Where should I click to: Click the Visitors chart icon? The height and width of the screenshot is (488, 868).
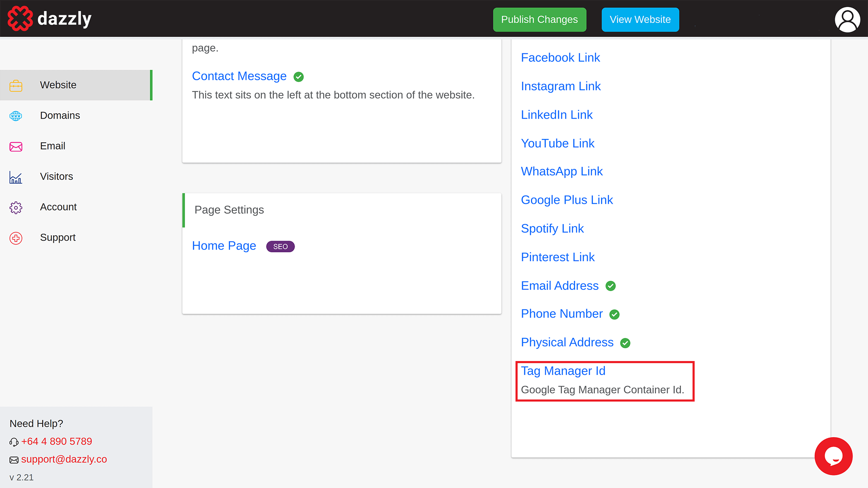pos(16,177)
